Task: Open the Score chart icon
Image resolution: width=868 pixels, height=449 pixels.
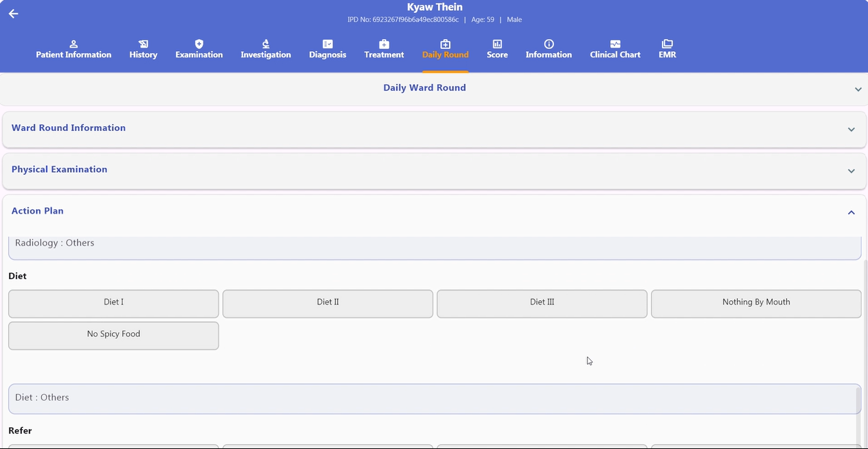Action: coord(497,44)
